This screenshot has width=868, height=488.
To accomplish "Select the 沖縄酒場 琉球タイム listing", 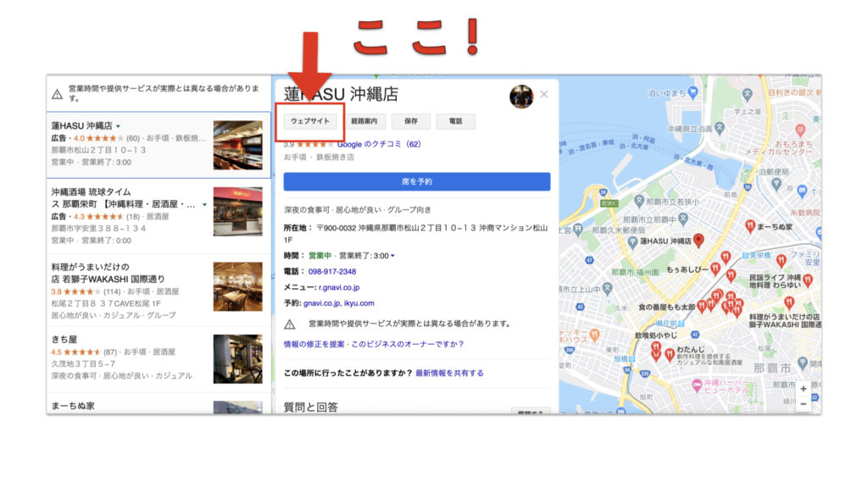I will (123, 198).
